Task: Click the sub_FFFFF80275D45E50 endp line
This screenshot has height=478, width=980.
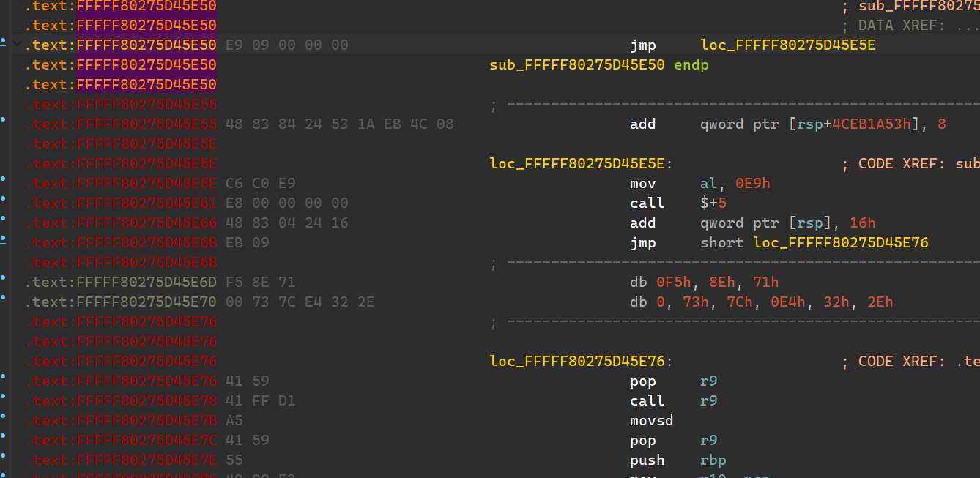Action: 599,65
